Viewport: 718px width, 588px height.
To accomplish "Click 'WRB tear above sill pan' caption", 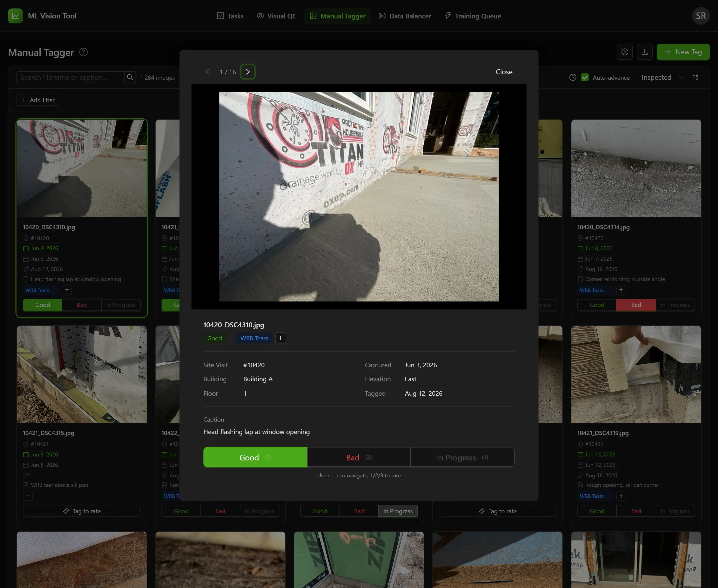I will tap(59, 485).
